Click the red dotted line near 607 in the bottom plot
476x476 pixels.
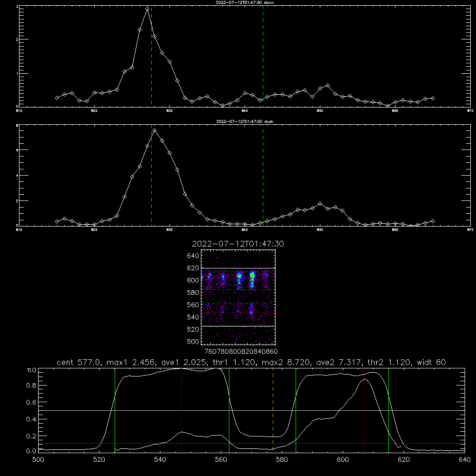click(364, 410)
